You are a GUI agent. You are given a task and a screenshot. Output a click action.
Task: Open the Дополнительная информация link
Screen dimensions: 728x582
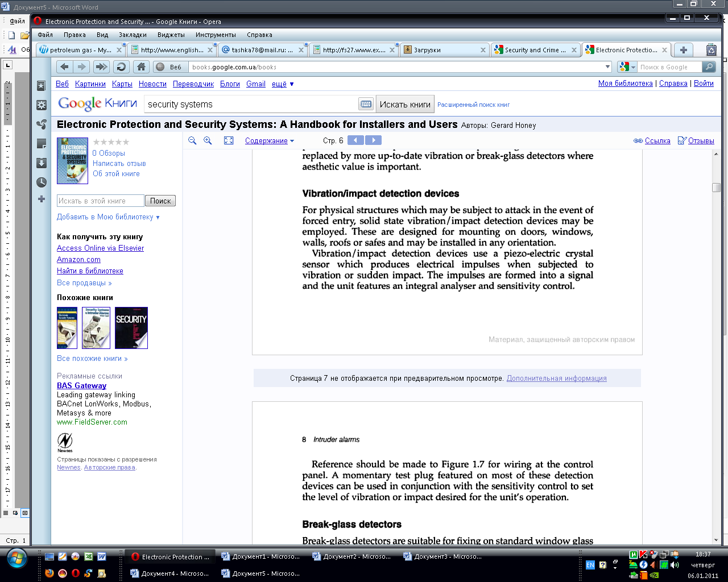coord(556,378)
